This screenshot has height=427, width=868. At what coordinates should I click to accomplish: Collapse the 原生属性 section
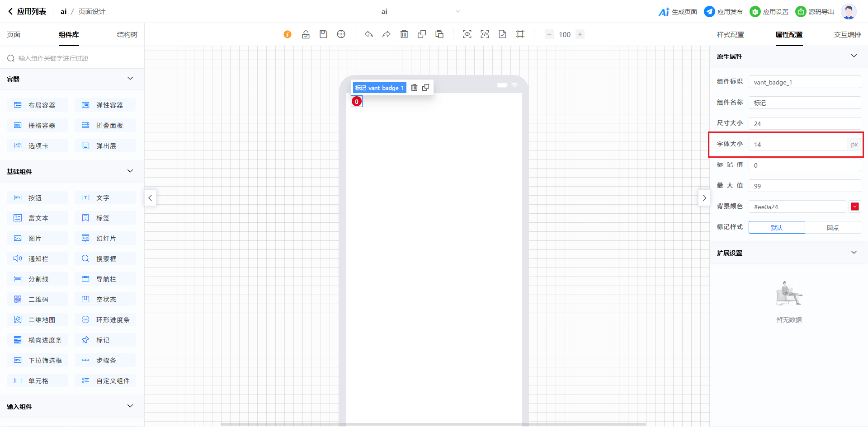(x=854, y=56)
